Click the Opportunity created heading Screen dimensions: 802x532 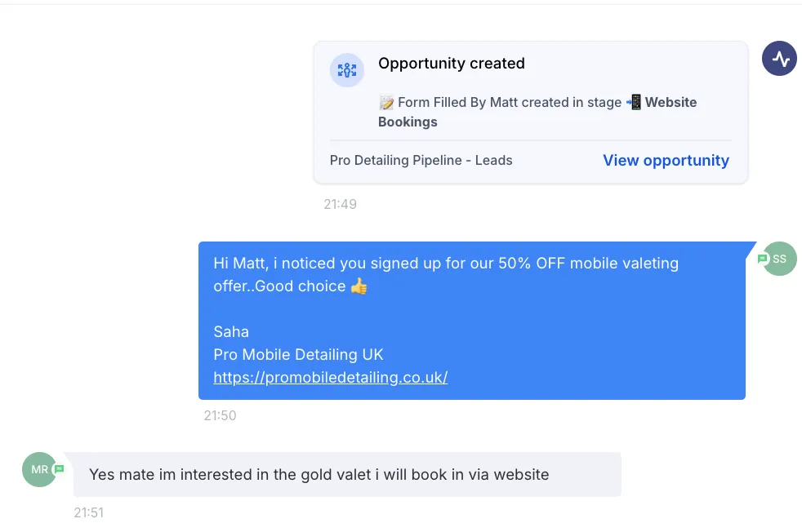pyautogui.click(x=451, y=64)
